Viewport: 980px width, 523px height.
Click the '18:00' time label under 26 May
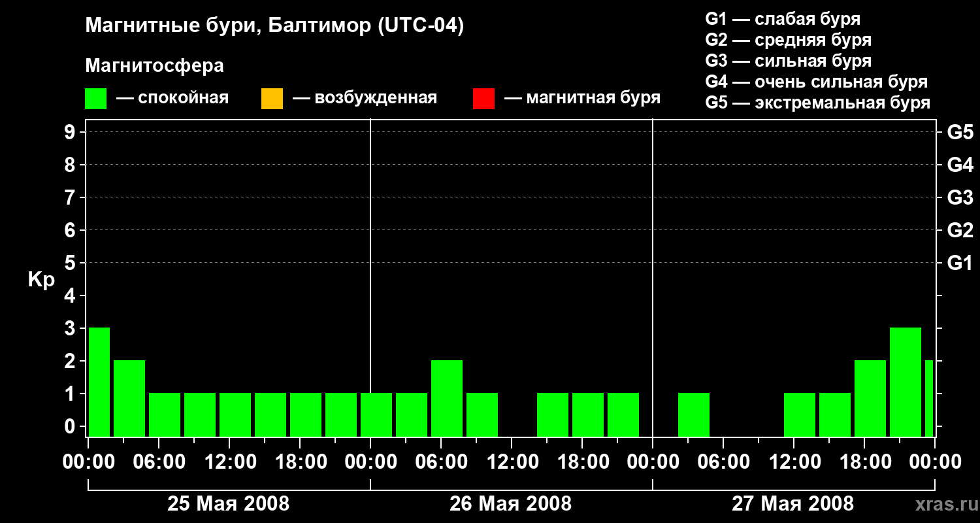coord(582,462)
